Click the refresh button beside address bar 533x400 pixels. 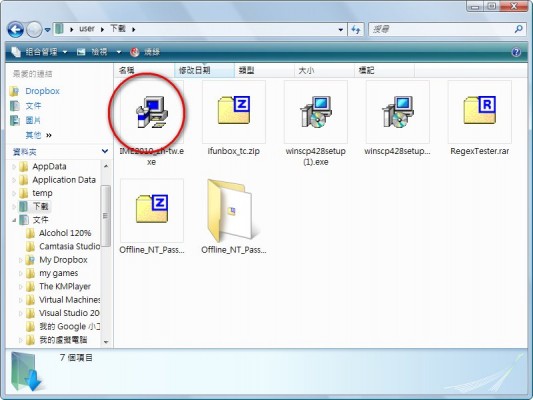[x=356, y=30]
